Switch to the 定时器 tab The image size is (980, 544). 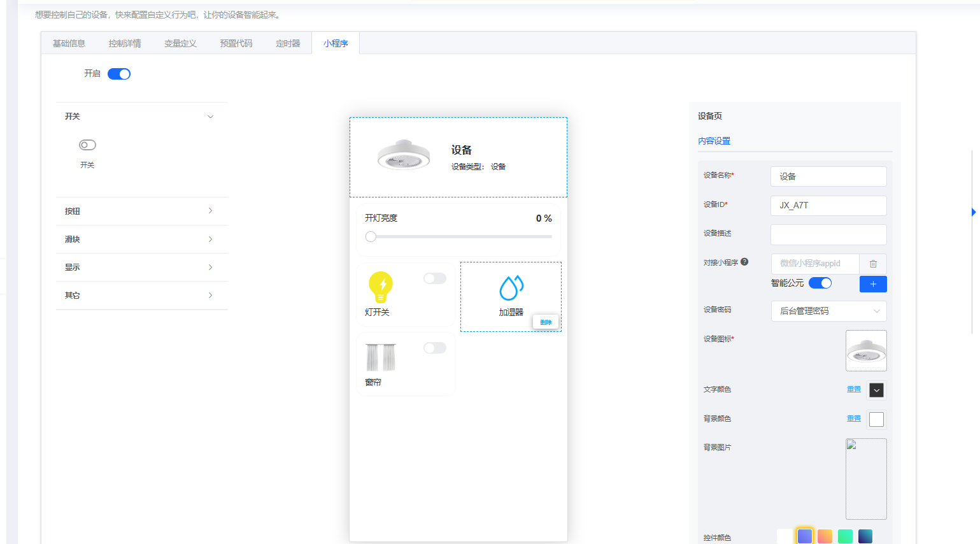coord(287,43)
